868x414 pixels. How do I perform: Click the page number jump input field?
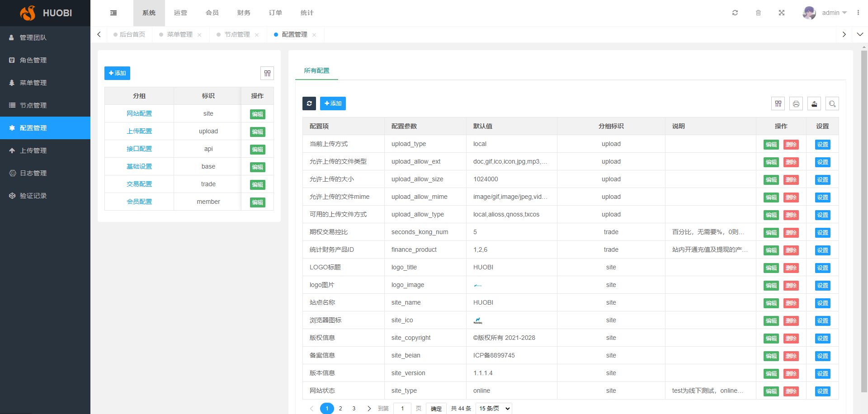tap(402, 409)
